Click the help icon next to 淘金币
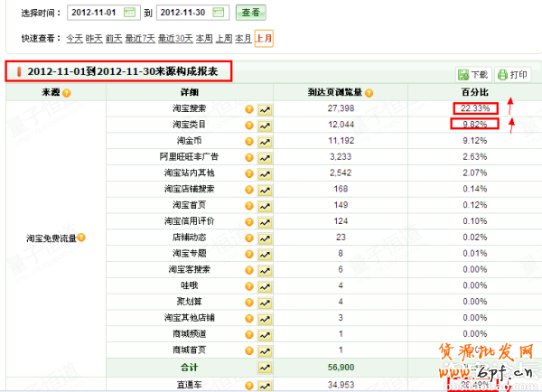The width and height of the screenshot is (542, 392). [x=249, y=140]
